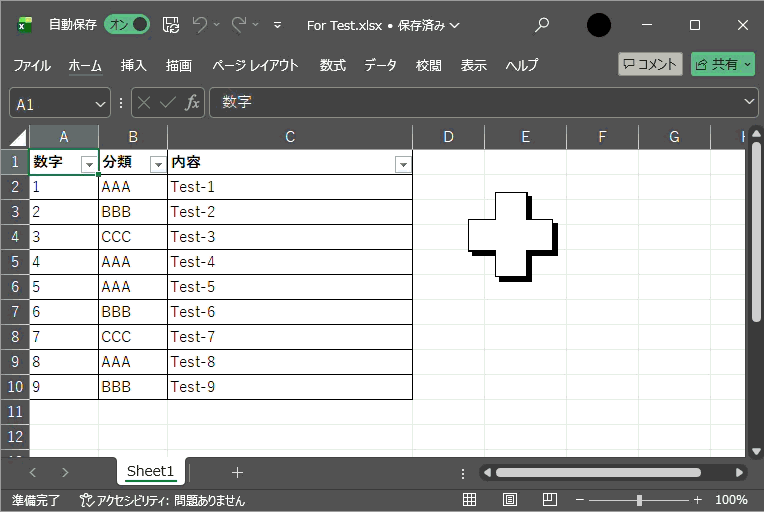Open the 数式 ribbon tab
This screenshot has width=764, height=512.
[x=333, y=65]
